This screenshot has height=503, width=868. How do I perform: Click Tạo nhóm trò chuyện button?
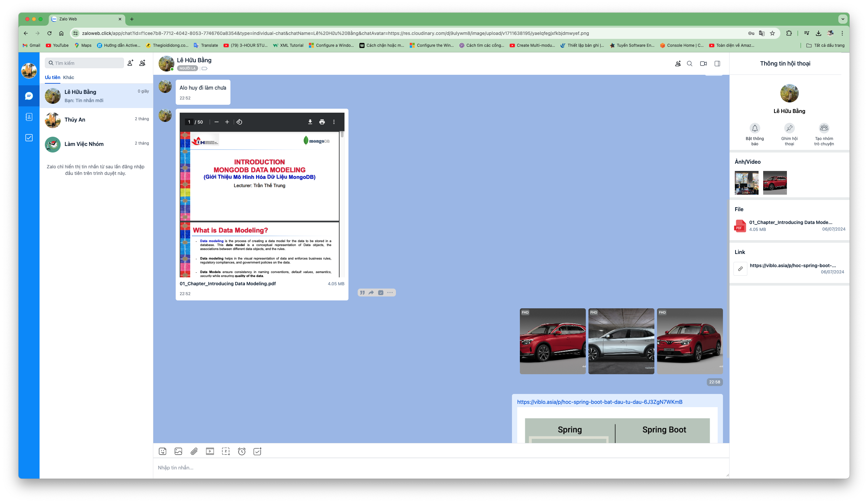click(x=824, y=135)
